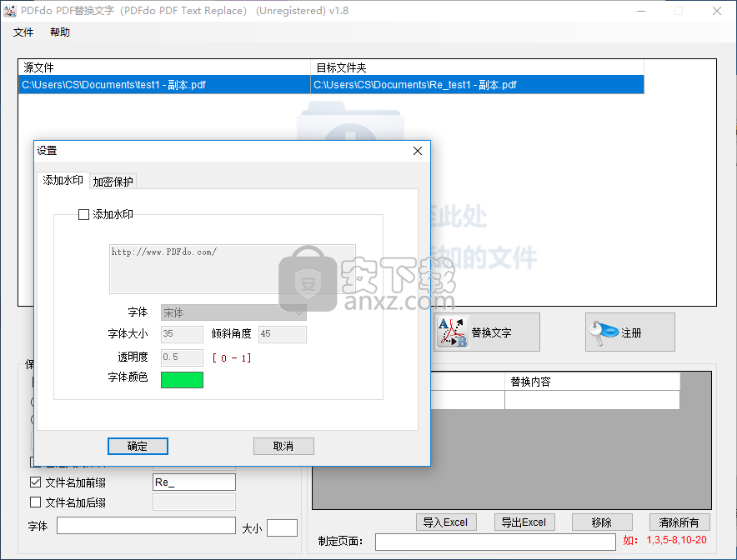Click the empty cell under 替换内容
This screenshot has width=737, height=560.
592,400
